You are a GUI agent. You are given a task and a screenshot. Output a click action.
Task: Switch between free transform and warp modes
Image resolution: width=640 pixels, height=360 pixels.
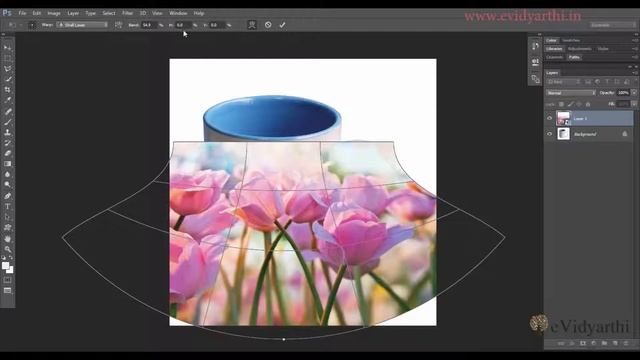pyautogui.click(x=252, y=25)
